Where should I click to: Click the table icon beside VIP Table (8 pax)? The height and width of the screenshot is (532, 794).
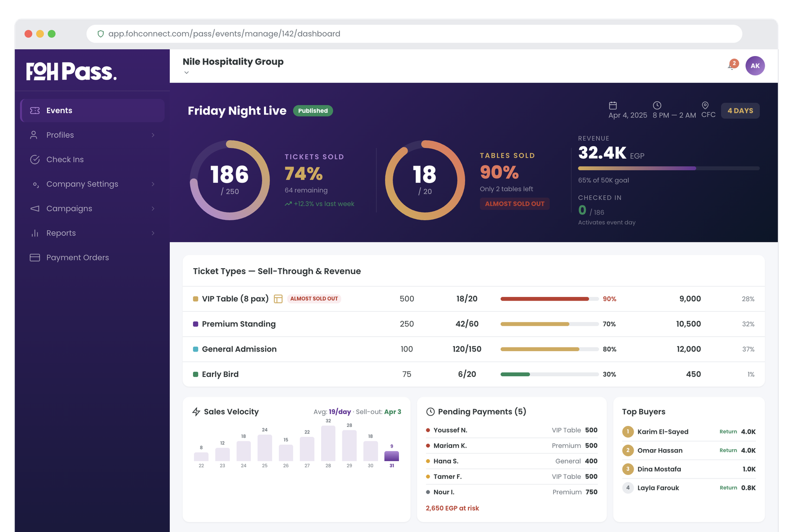[278, 298]
